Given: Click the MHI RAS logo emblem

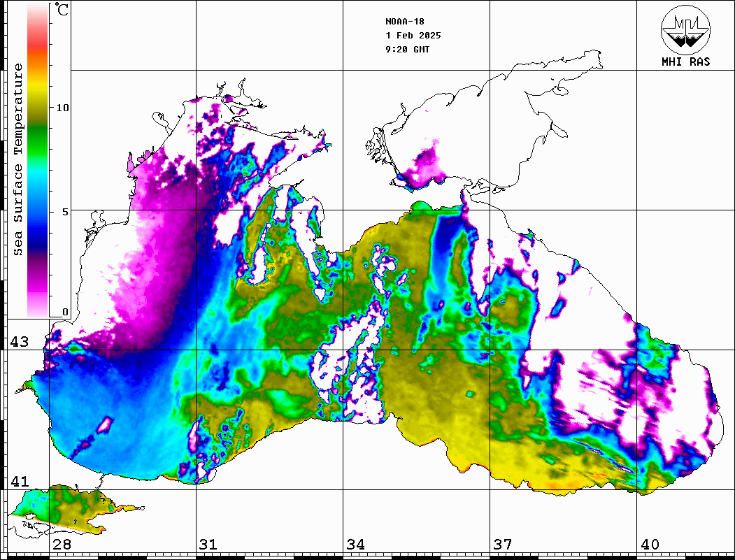Looking at the screenshot, I should pos(686,29).
